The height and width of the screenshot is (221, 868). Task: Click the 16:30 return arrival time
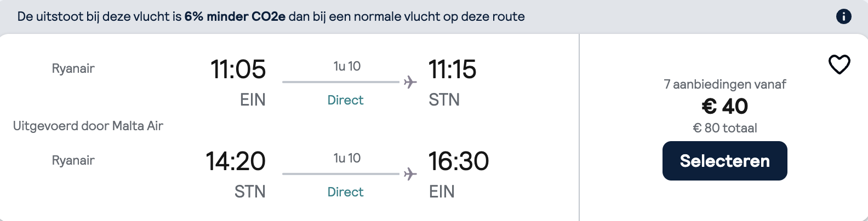pyautogui.click(x=458, y=161)
